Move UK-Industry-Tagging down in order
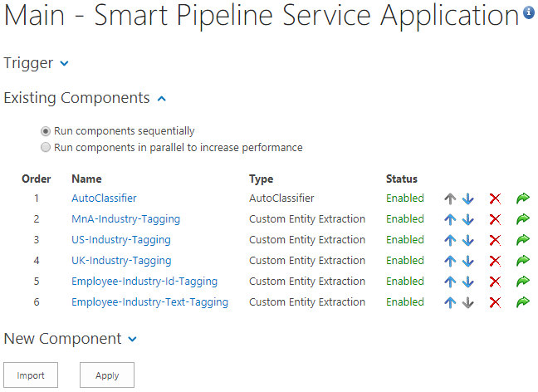Screen dimensions: 538x392 click(x=467, y=262)
